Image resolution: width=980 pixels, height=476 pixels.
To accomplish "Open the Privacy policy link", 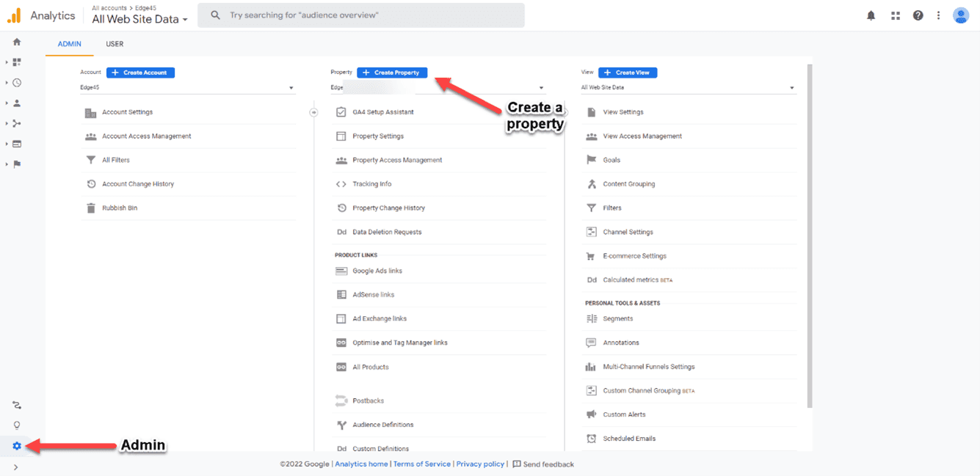I will tap(480, 464).
